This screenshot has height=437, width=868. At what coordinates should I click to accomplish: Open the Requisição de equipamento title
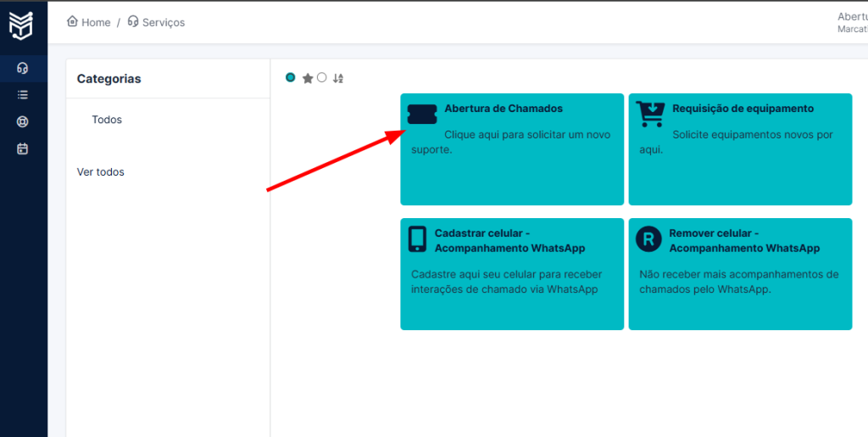(x=743, y=109)
